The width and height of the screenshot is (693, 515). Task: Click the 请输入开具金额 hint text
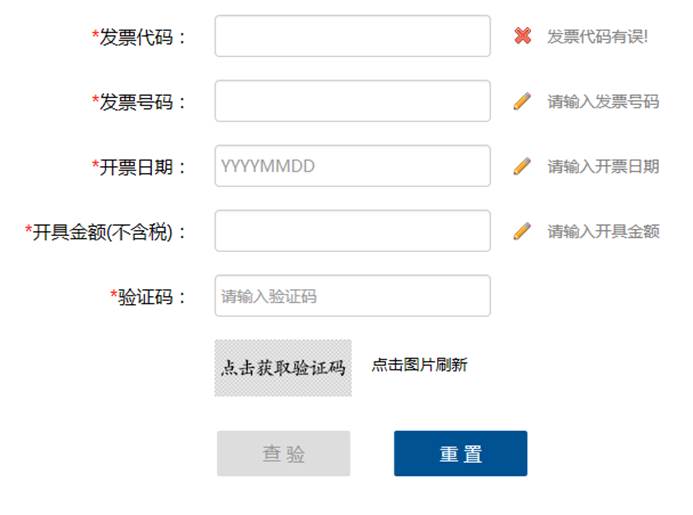pos(603,232)
